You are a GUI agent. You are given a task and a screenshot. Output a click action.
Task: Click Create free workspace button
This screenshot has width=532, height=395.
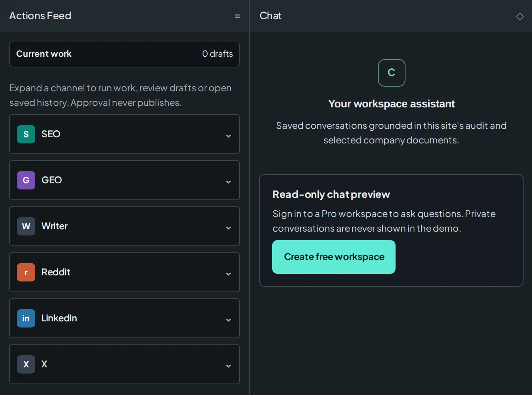334,257
